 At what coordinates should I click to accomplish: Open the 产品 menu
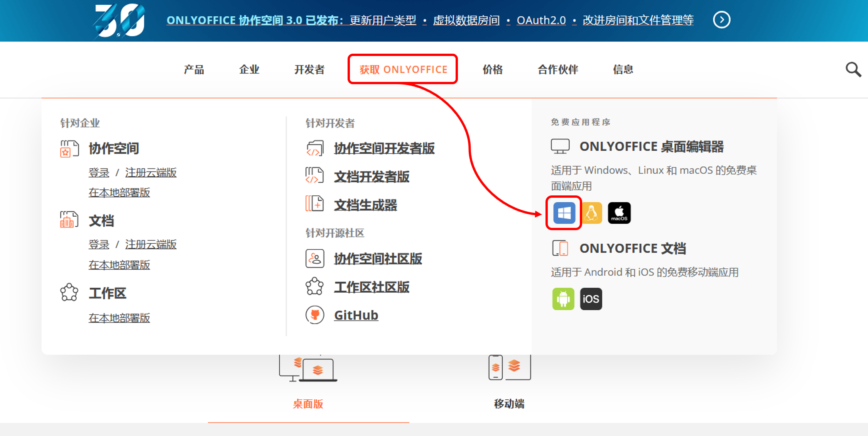click(x=194, y=70)
